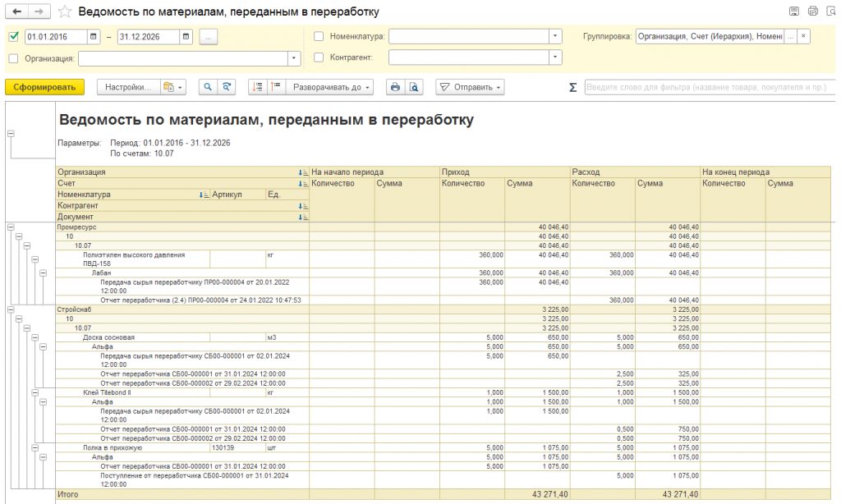841x504 pixels.
Task: Collapse all groups with toolbar icon
Action: pyautogui.click(x=258, y=87)
